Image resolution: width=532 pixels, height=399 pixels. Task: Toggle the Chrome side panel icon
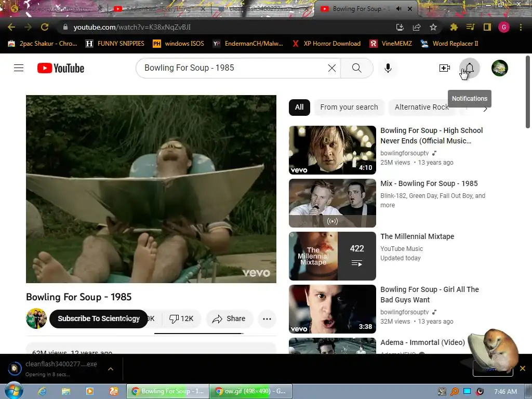click(x=487, y=27)
